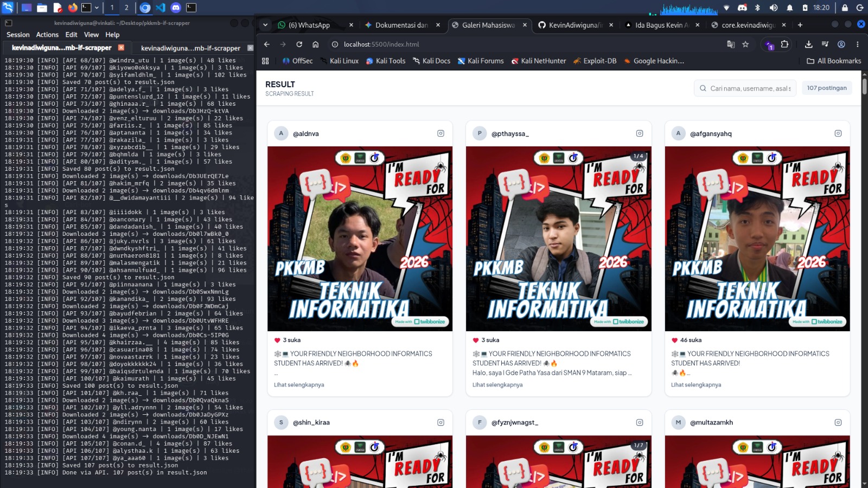Open Discord from the panel taskbar
Image resolution: width=868 pixels, height=488 pixels.
pyautogui.click(x=176, y=8)
